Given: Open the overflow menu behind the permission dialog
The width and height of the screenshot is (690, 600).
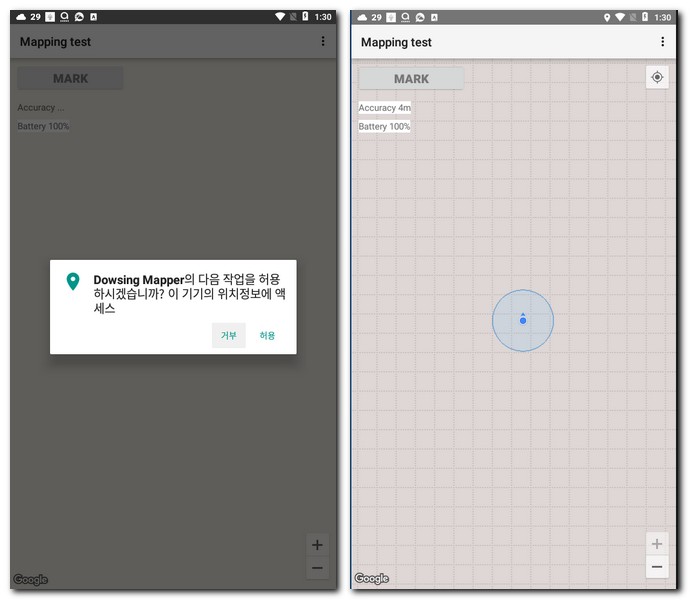Looking at the screenshot, I should 322,41.
